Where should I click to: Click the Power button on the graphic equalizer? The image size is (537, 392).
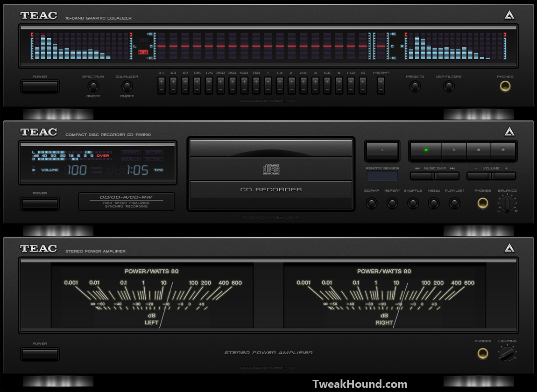click(40, 87)
